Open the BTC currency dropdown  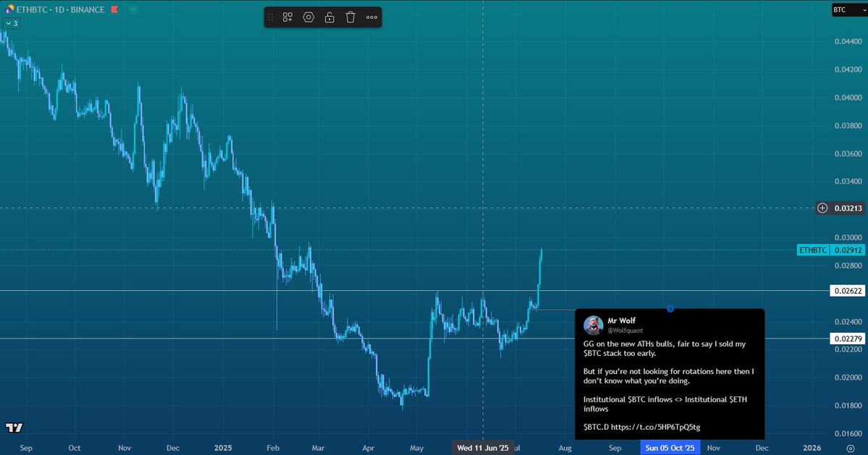tap(849, 10)
